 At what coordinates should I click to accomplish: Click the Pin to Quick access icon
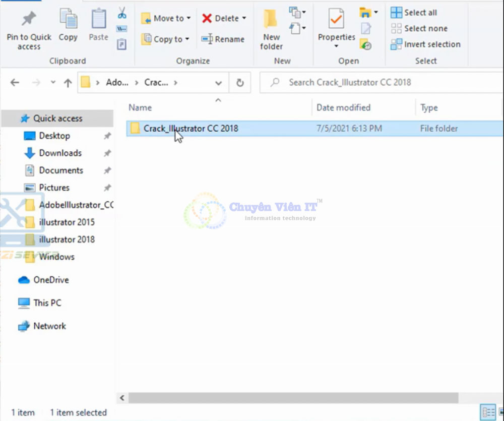(29, 20)
